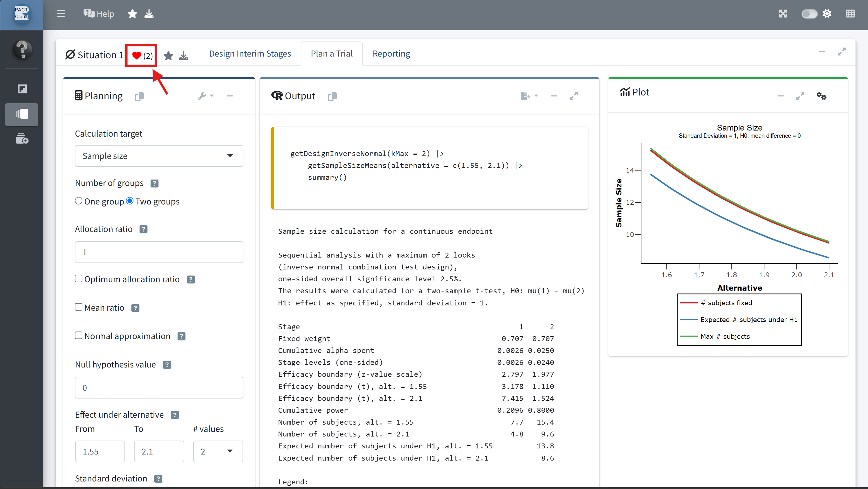This screenshot has width=868, height=489.
Task: Enable the Normal approximation checkbox
Action: pyautogui.click(x=79, y=336)
